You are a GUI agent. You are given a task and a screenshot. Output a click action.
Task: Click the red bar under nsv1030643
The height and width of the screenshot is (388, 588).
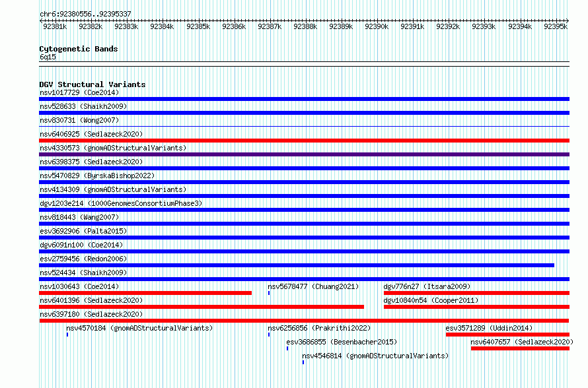coord(145,293)
